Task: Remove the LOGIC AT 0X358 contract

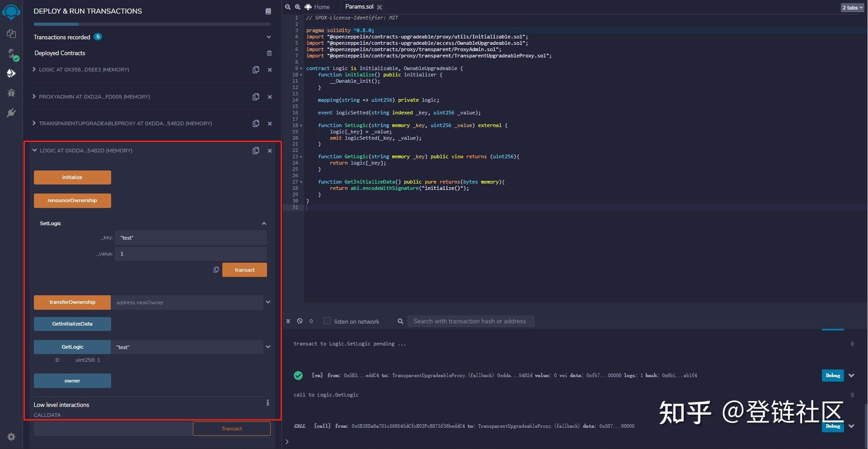Action: (x=270, y=70)
